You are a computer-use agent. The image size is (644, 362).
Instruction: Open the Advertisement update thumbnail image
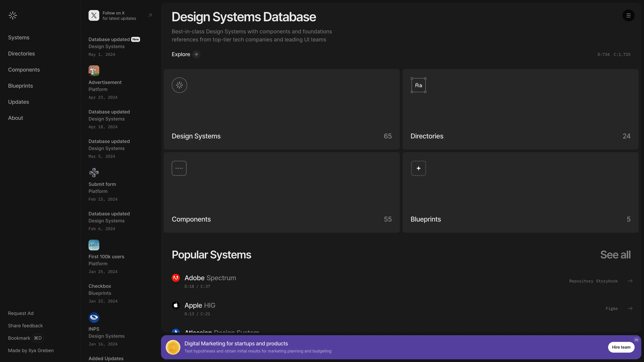pyautogui.click(x=94, y=71)
